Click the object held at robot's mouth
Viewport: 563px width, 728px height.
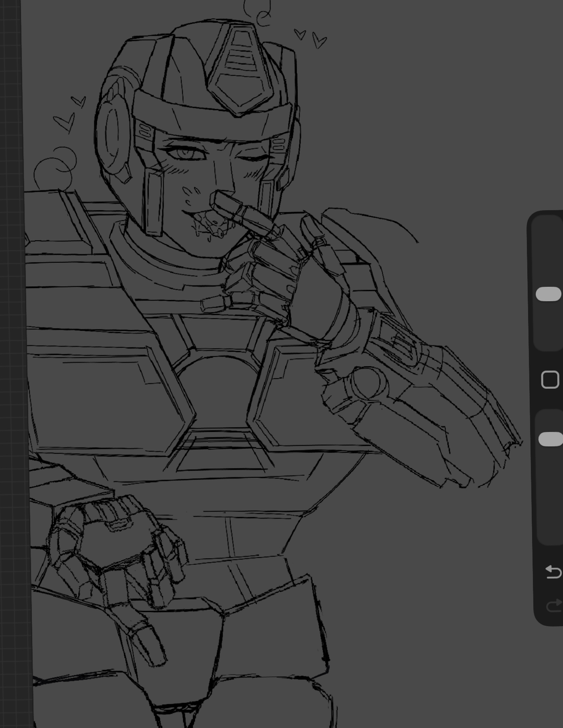pyautogui.click(x=240, y=213)
